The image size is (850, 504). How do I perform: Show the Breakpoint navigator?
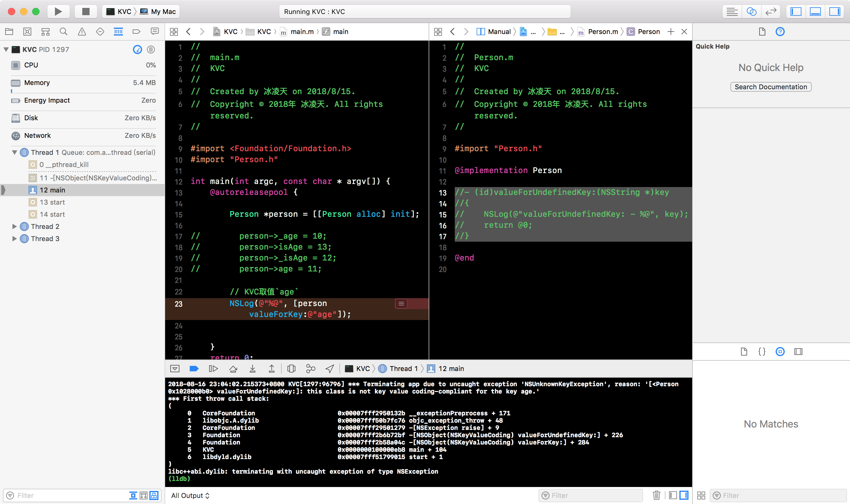point(136,32)
